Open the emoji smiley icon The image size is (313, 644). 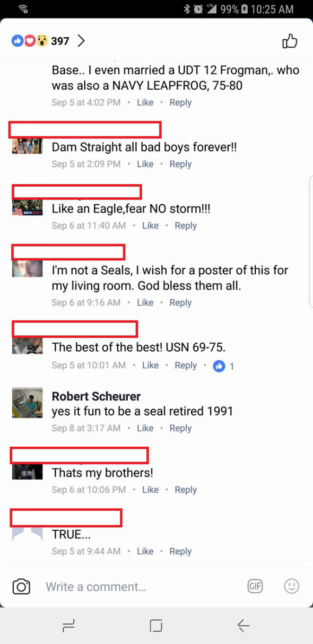point(292,586)
